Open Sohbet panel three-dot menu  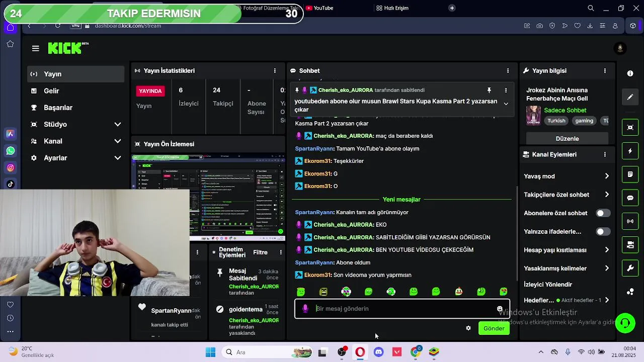click(x=508, y=71)
